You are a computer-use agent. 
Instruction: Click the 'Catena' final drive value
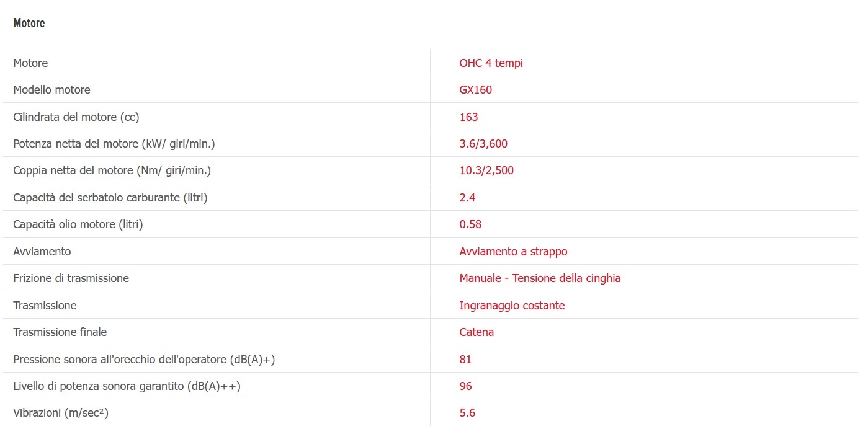477,332
